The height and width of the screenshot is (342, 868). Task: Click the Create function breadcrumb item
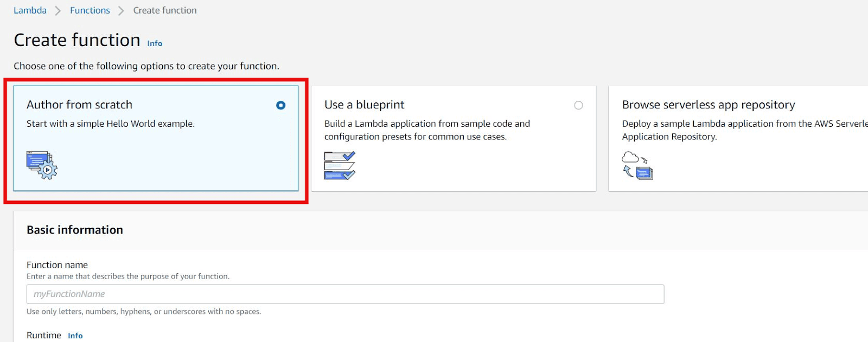[165, 10]
